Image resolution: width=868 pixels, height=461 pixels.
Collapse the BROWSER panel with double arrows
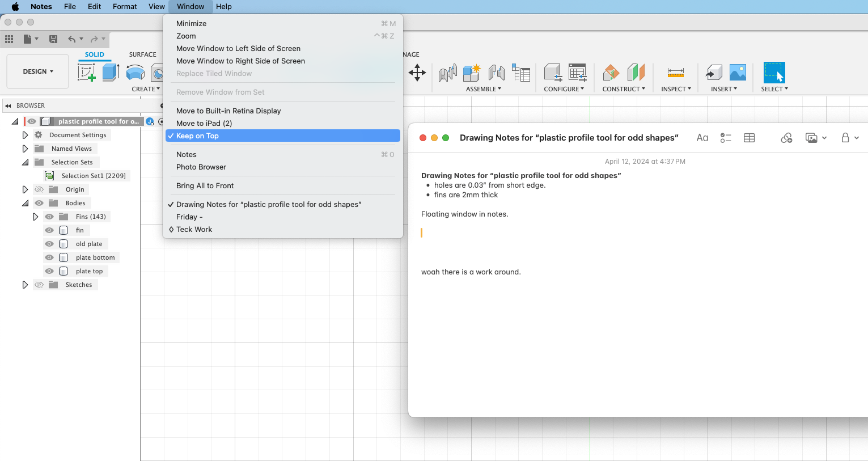coord(8,105)
